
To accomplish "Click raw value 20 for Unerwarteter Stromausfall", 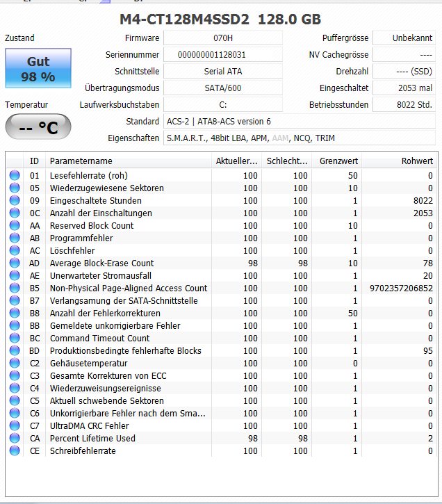I will (x=428, y=275).
